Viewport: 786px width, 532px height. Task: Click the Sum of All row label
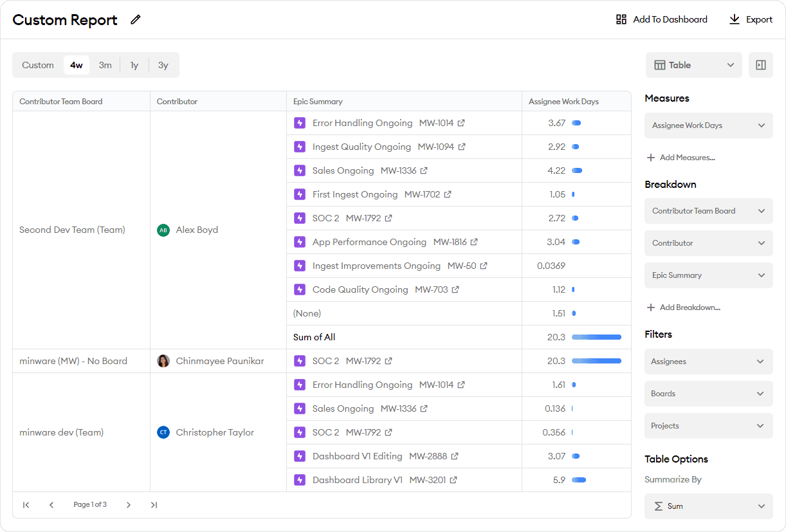[x=314, y=337]
